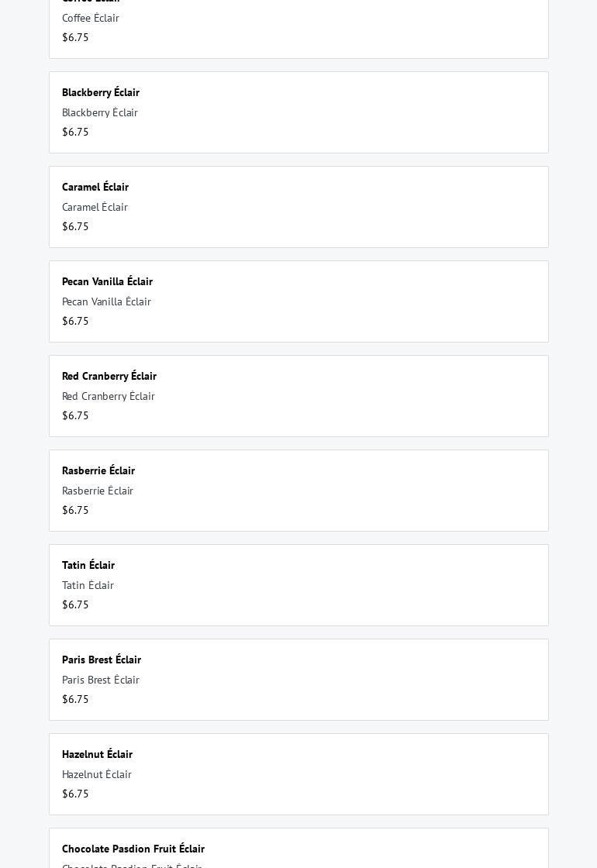Click the Red Cranberry Éclair heading
This screenshot has height=868, width=597.
(109, 376)
